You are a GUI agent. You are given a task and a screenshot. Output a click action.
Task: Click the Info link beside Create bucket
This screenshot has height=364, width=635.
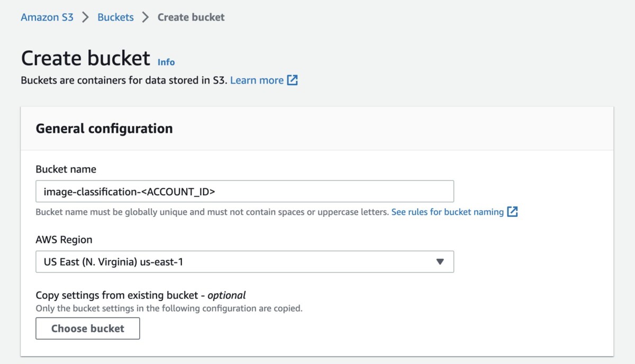pyautogui.click(x=166, y=62)
